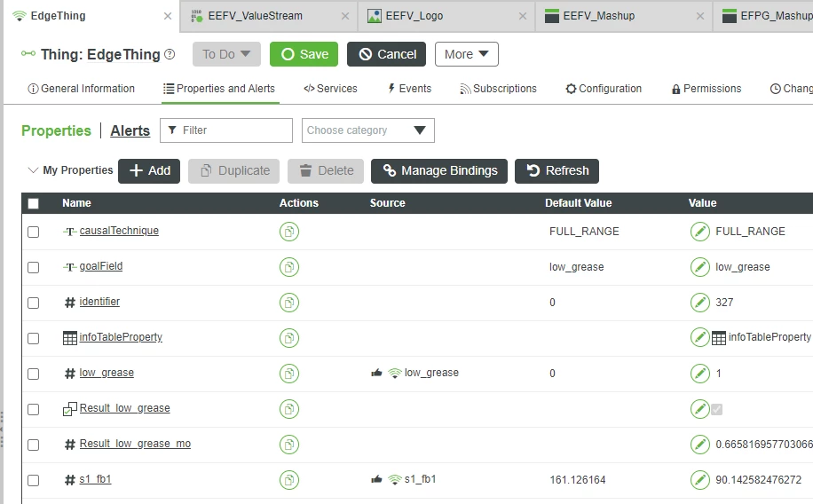Image resolution: width=813 pixels, height=504 pixels.
Task: Click the duplicate icon in the goalField row
Action: tap(288, 267)
